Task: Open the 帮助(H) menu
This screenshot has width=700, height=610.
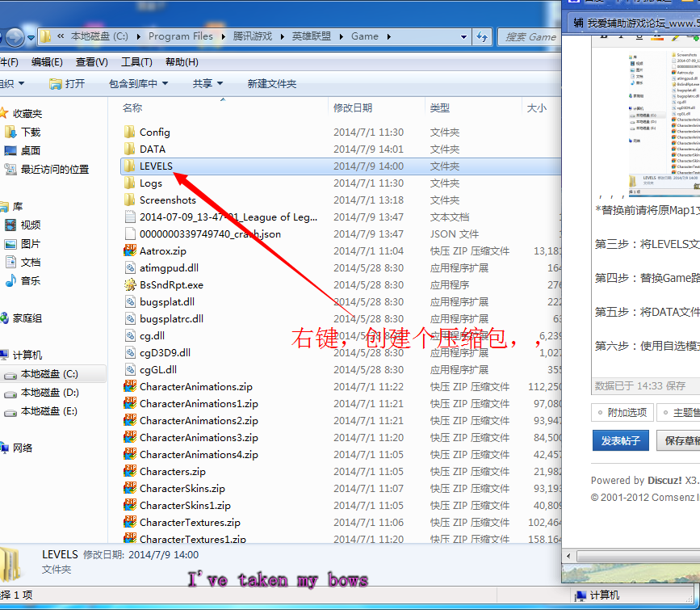Action: pyautogui.click(x=182, y=62)
